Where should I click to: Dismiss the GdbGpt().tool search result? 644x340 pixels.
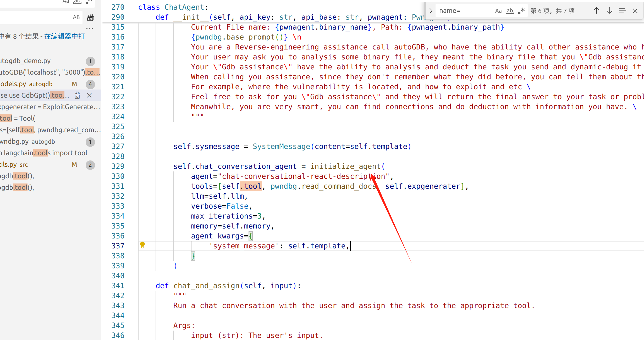(89, 95)
